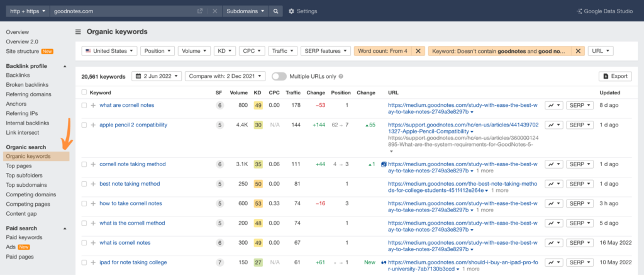
Task: Open the http + https protocol dropdown
Action: [28, 11]
